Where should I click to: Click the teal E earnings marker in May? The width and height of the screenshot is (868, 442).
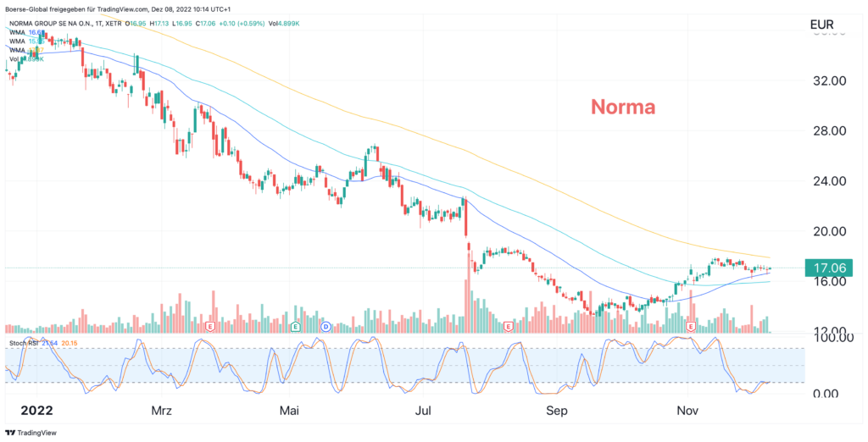(296, 326)
